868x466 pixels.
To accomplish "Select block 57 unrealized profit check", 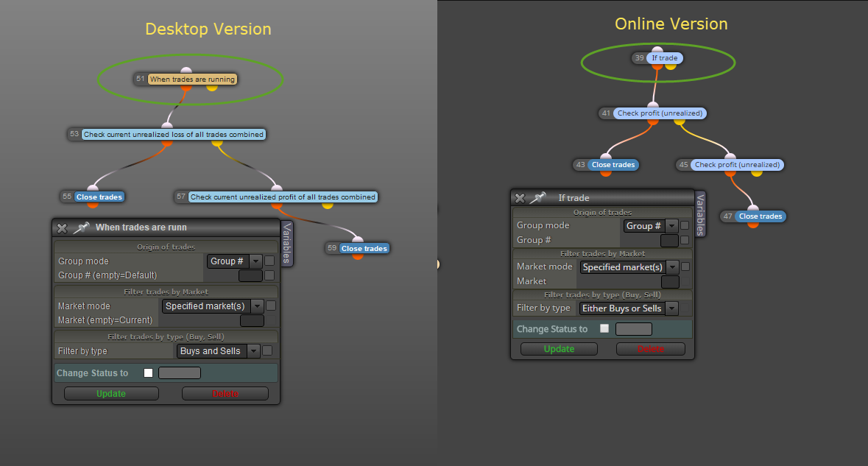I will coord(283,197).
